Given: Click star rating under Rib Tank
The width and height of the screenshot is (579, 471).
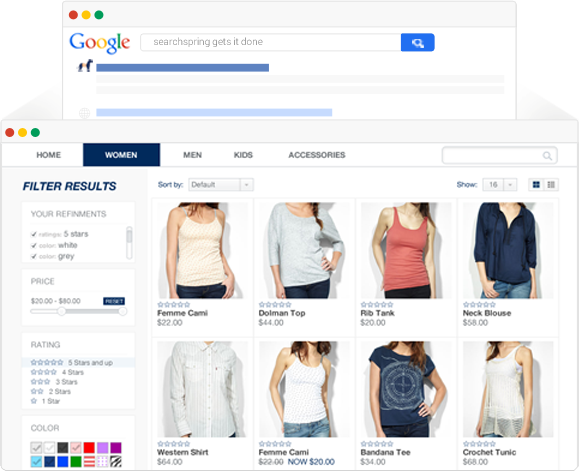Looking at the screenshot, I should click(x=377, y=305).
